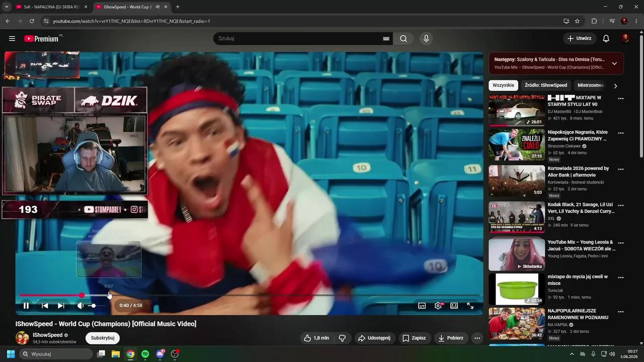Open more actions below the video
The height and width of the screenshot is (362, 644).
tap(477, 338)
